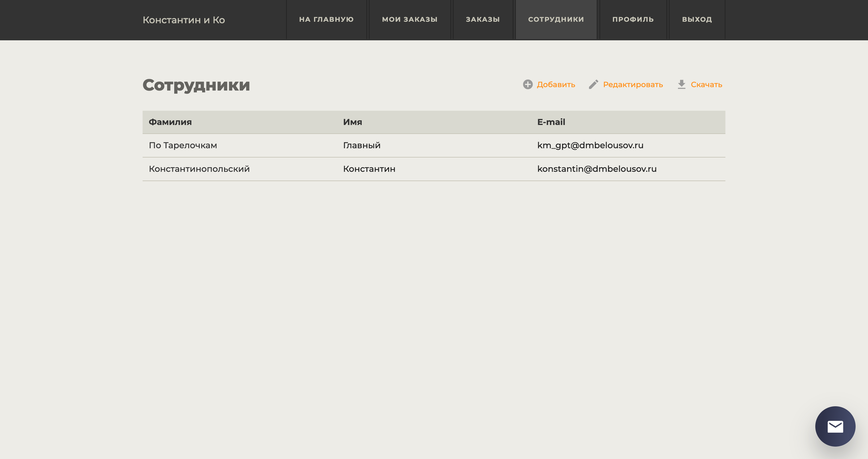Click the konstantin@dmbelousov.ru email
Image resolution: width=868 pixels, height=459 pixels.
[597, 169]
